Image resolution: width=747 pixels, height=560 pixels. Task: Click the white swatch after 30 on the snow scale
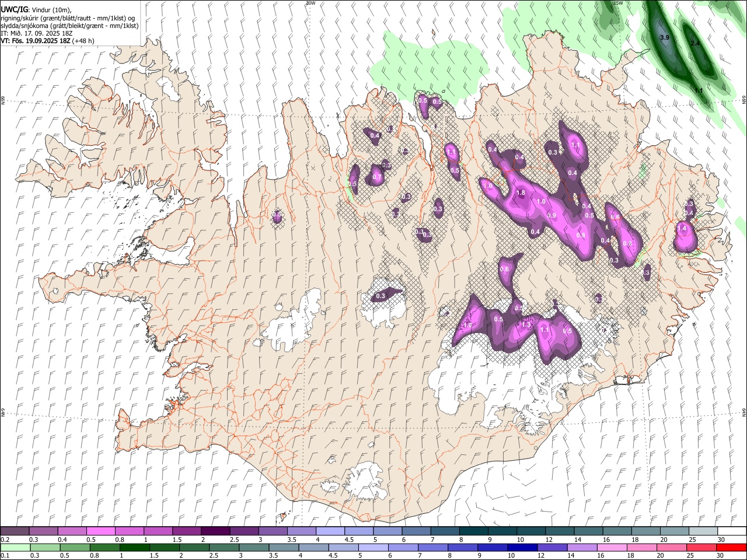731,531
